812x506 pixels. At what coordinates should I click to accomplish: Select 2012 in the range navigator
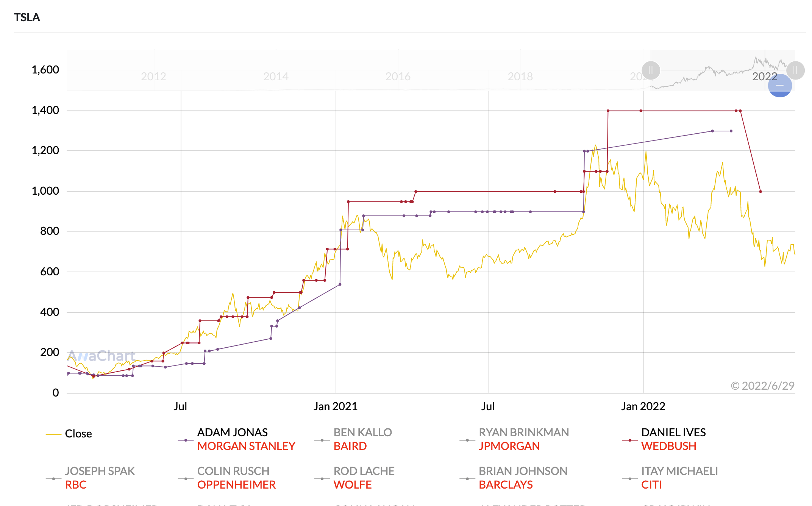(153, 77)
